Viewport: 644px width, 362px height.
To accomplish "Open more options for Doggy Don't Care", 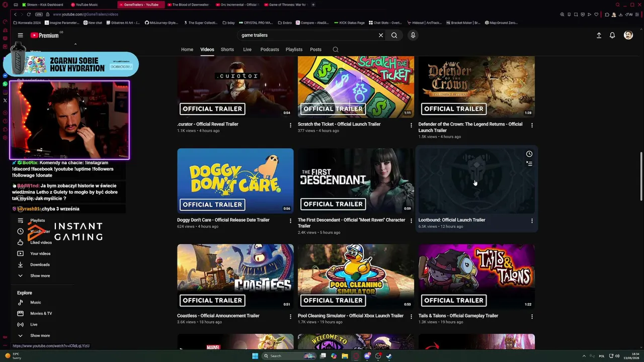I will pos(290,221).
